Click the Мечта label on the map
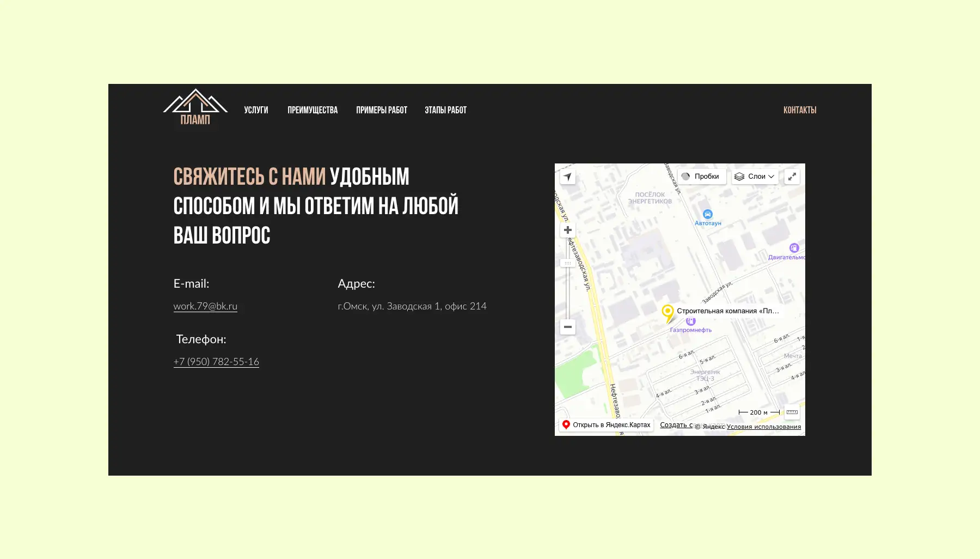The image size is (980, 559). pos(793,356)
